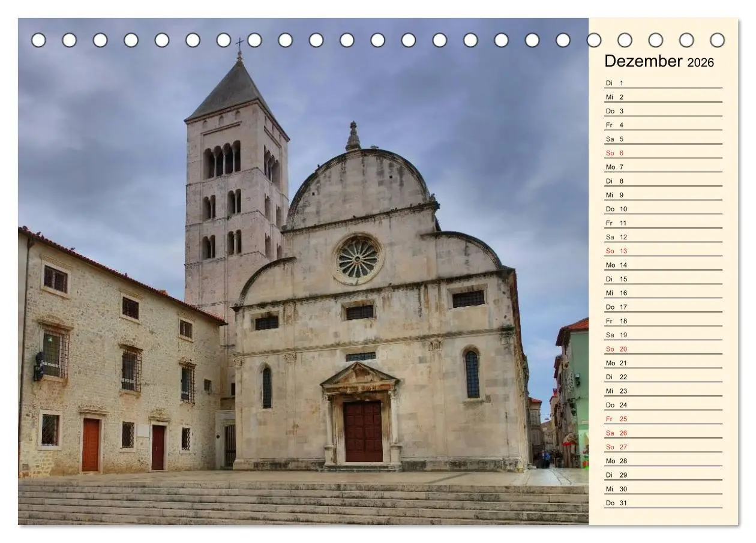Select the 'Do 3' calendar row
Screen dimensions: 756x543
point(663,111)
